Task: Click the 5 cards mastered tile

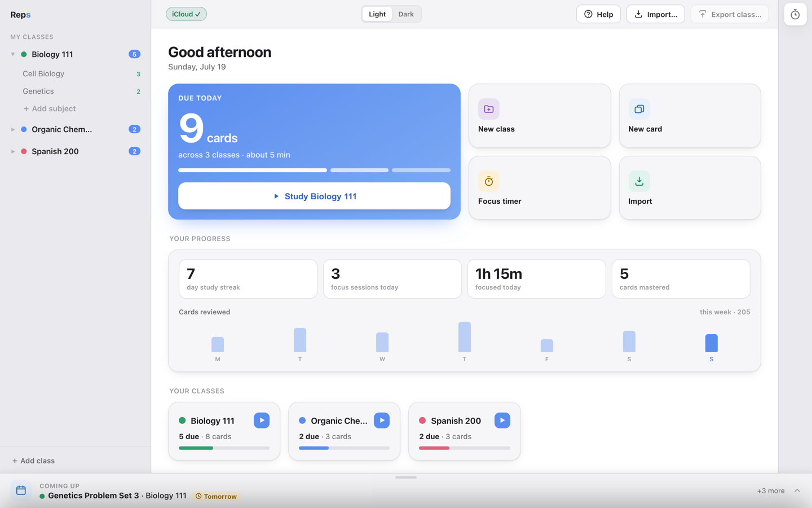Action: tap(681, 279)
